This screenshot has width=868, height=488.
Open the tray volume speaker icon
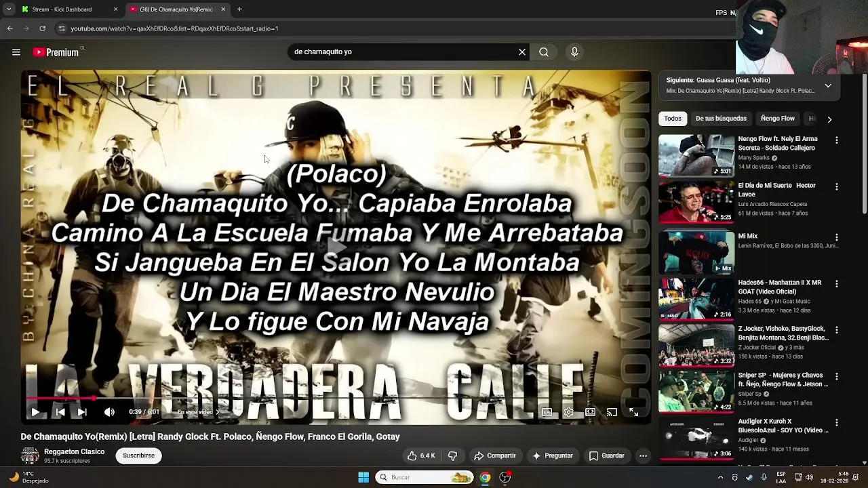pyautogui.click(x=809, y=477)
